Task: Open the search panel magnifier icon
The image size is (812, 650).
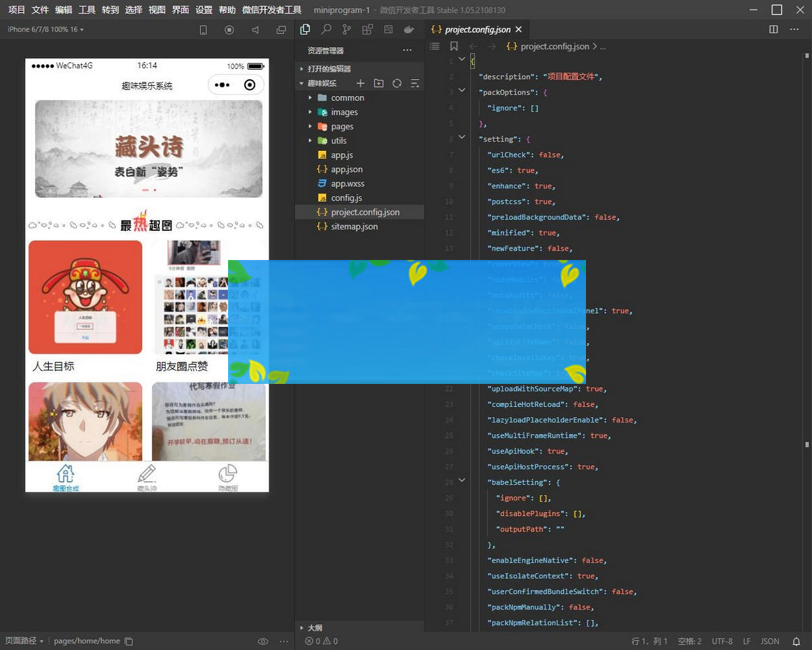Action: click(326, 30)
